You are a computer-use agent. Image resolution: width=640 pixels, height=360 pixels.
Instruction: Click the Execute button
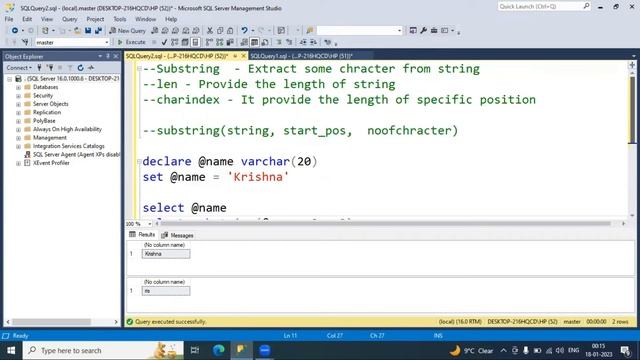pyautogui.click(x=131, y=42)
